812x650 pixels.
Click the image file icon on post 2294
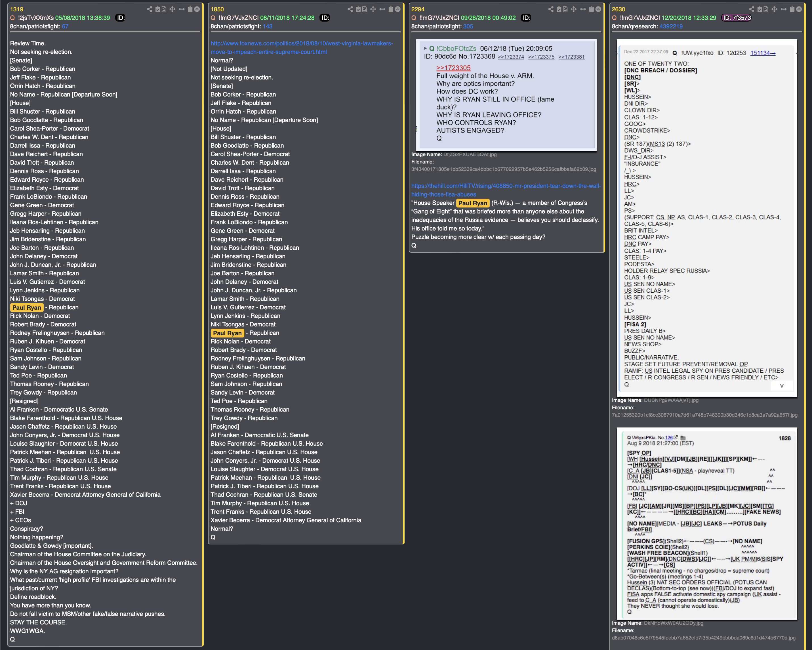(566, 9)
